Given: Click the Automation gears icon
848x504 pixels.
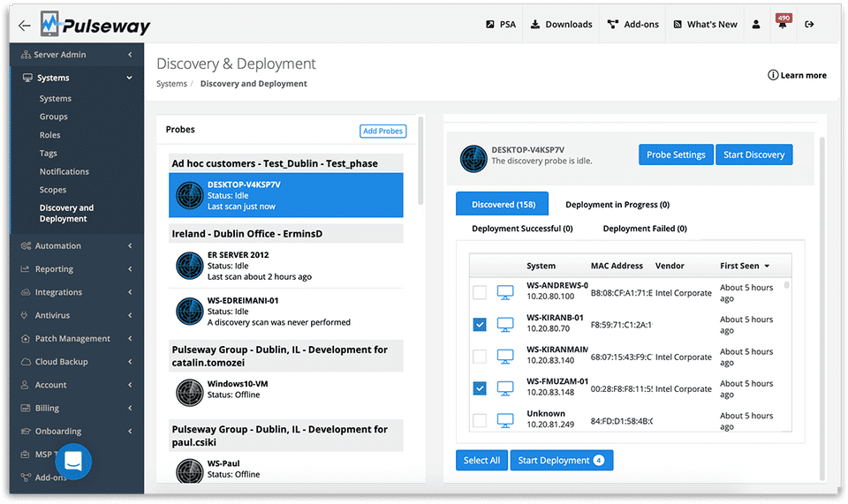Looking at the screenshot, I should (x=26, y=245).
